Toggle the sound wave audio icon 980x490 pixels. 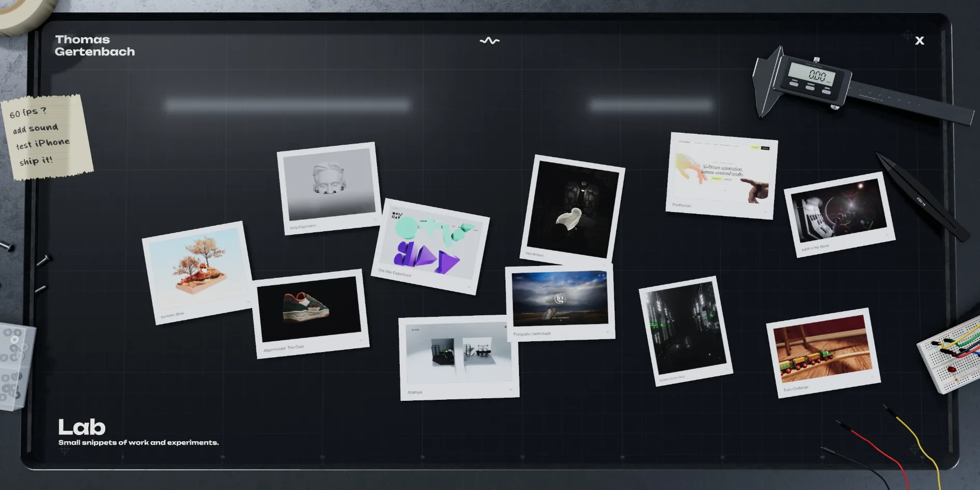(489, 40)
